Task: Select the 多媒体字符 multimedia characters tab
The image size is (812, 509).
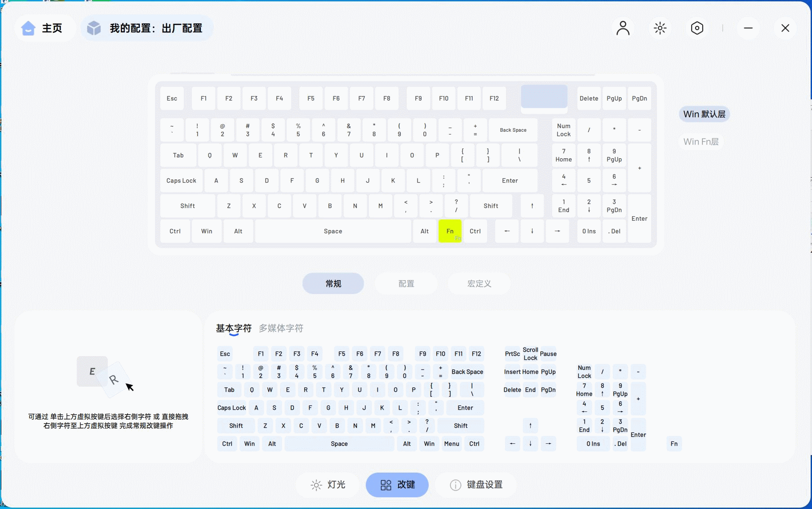Action: [281, 328]
